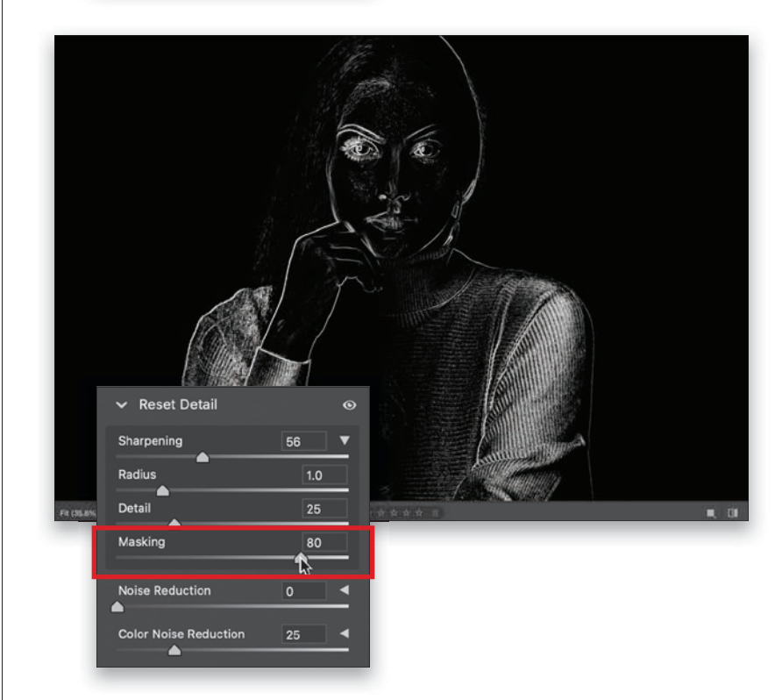Click the Noise Reduction value field showing 0

[303, 592]
